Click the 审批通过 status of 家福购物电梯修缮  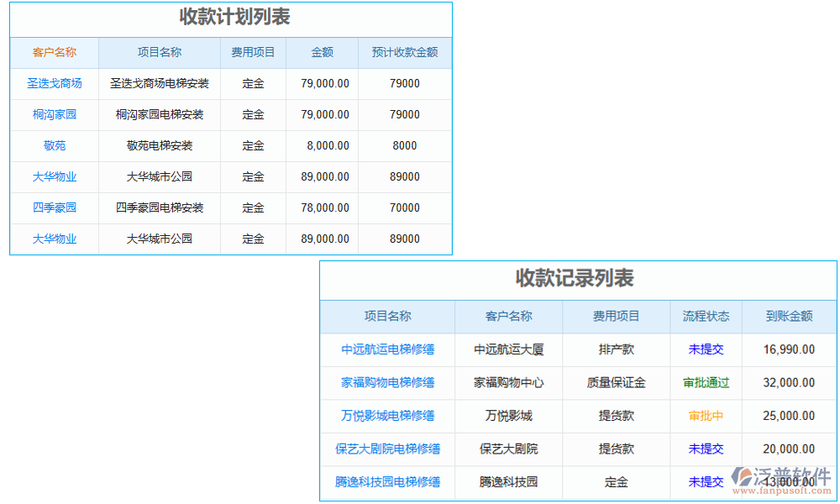click(x=705, y=383)
